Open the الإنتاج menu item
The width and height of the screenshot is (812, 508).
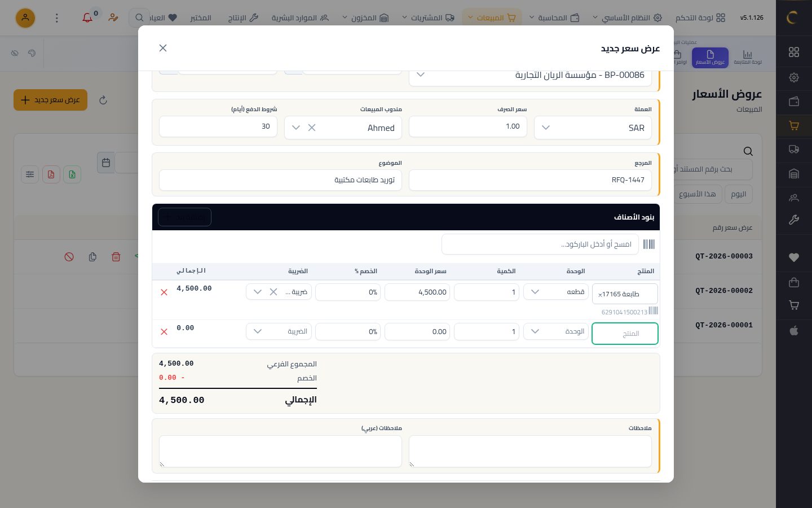(x=243, y=18)
